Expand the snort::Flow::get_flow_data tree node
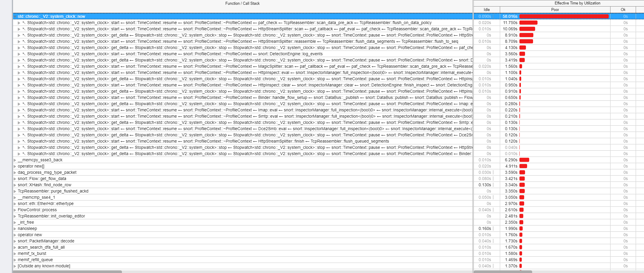Viewport: 644px width, 273px height. 15,179
